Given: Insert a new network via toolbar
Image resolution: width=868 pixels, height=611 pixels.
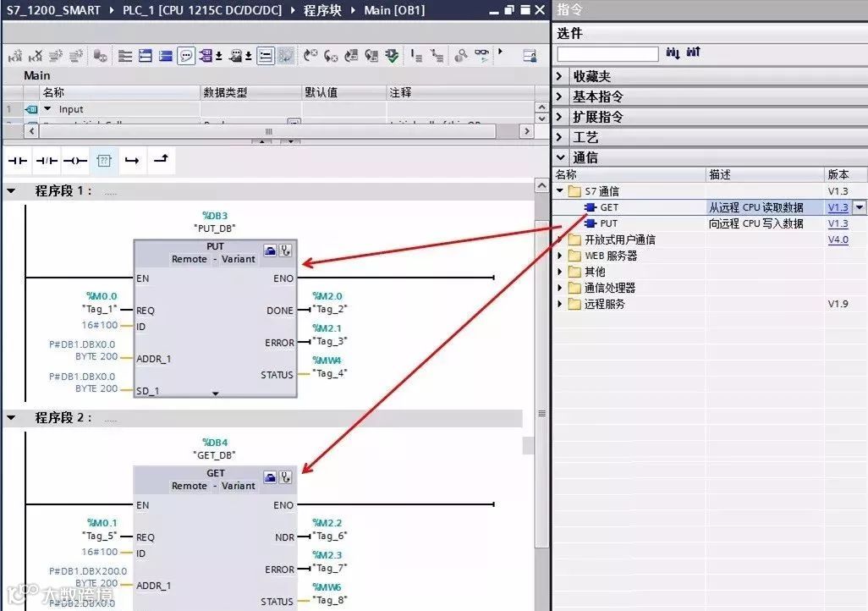Looking at the screenshot, I should (x=15, y=55).
